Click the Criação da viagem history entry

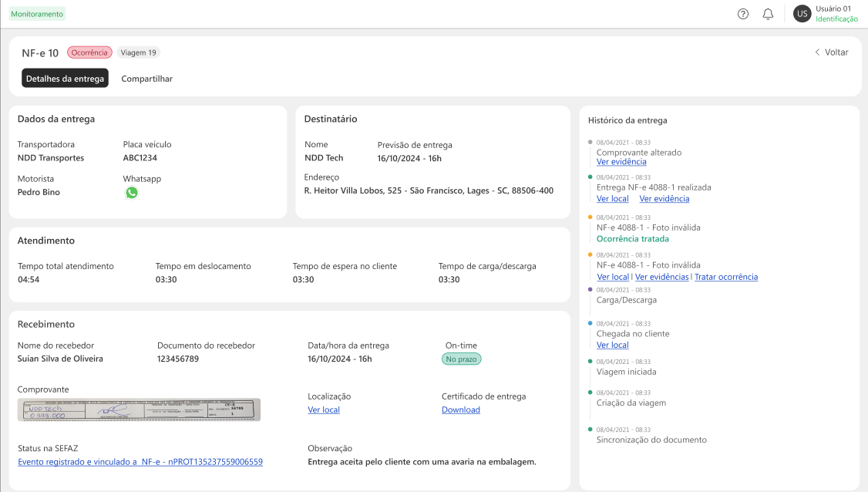631,403
